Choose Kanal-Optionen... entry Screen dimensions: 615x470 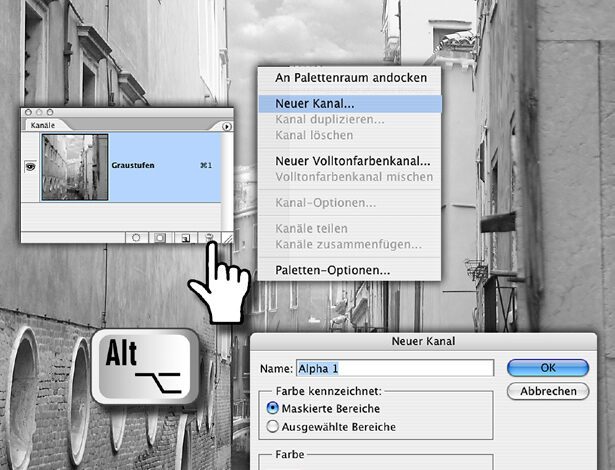350,203
